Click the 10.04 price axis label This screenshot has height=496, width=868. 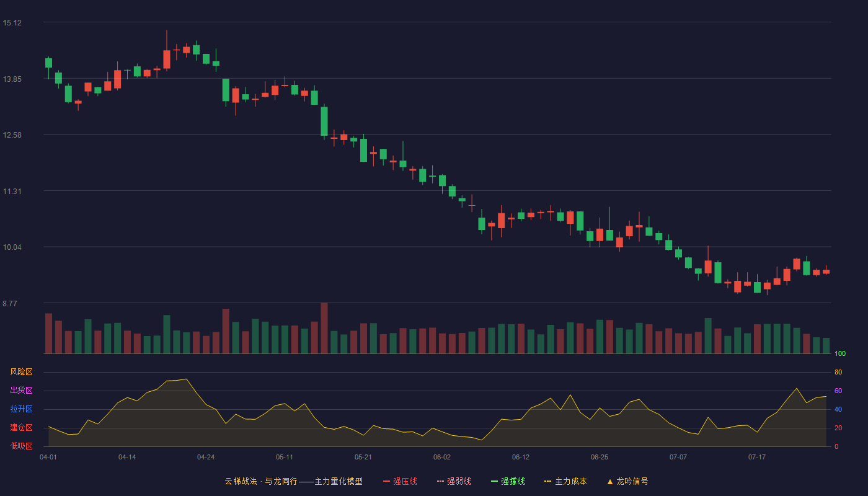pos(12,247)
